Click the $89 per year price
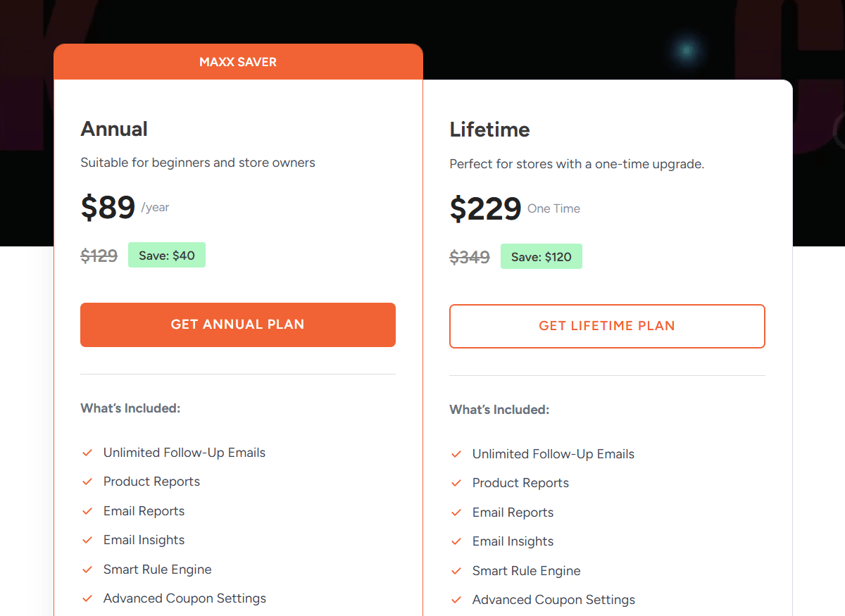The image size is (845, 616). point(108,207)
